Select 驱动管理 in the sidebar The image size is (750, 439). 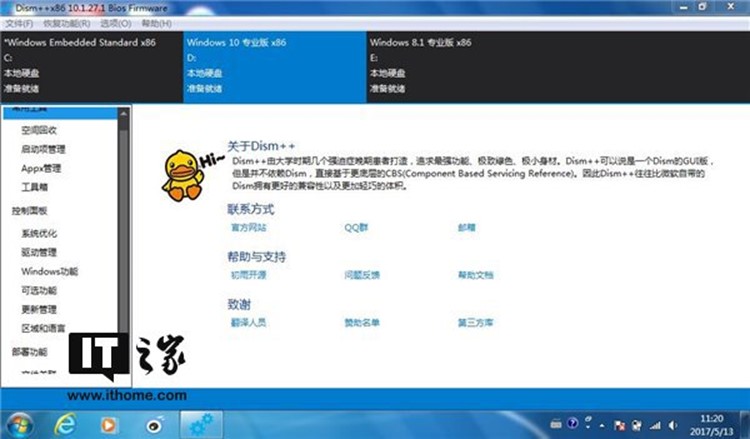pos(39,252)
